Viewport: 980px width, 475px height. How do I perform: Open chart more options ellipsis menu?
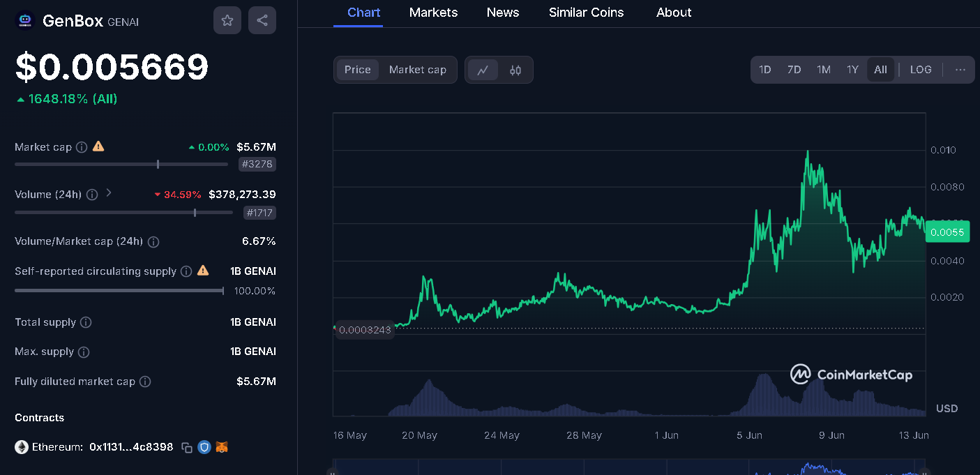pyautogui.click(x=960, y=70)
